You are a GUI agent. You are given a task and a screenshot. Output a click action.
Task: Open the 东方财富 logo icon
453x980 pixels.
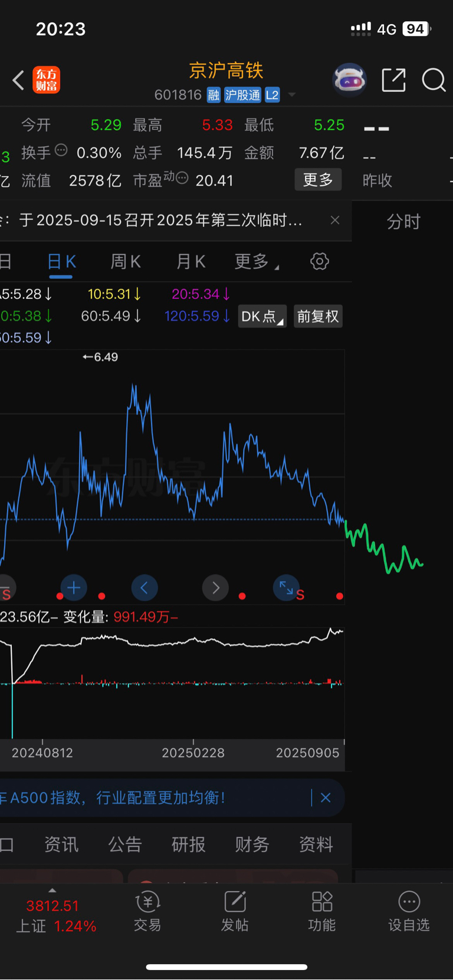pyautogui.click(x=47, y=80)
